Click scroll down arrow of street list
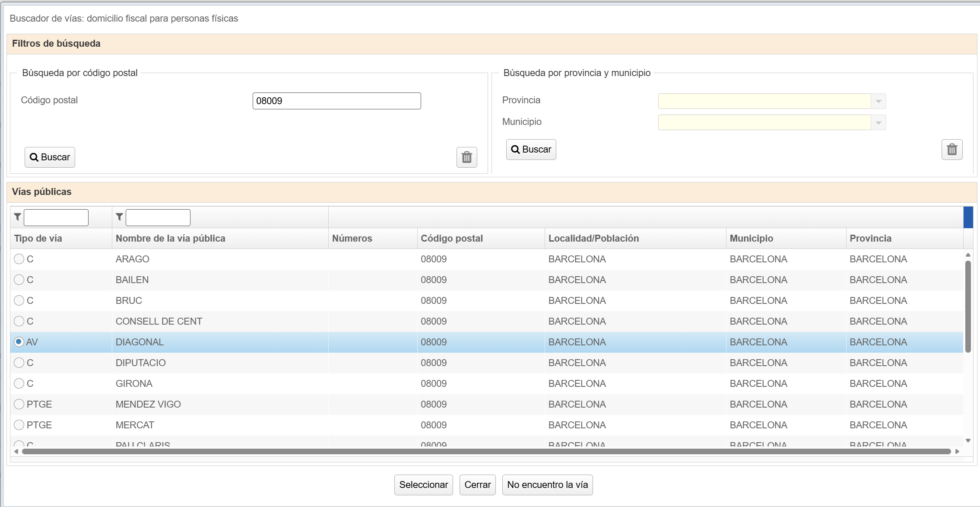 point(968,441)
